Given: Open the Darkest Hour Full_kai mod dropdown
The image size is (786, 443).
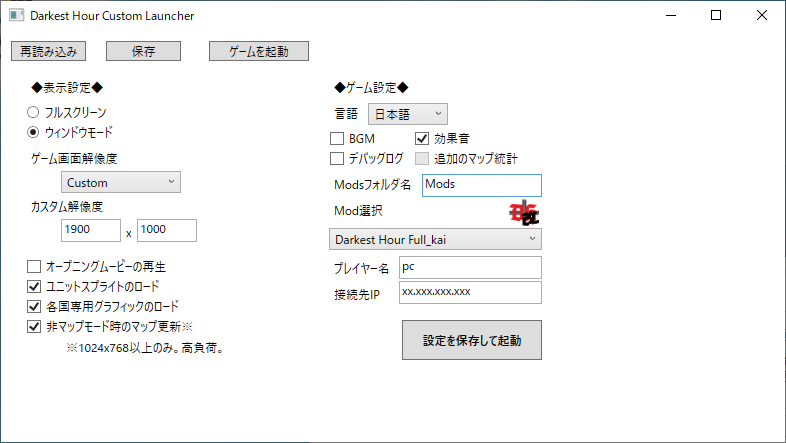Looking at the screenshot, I should click(x=435, y=239).
